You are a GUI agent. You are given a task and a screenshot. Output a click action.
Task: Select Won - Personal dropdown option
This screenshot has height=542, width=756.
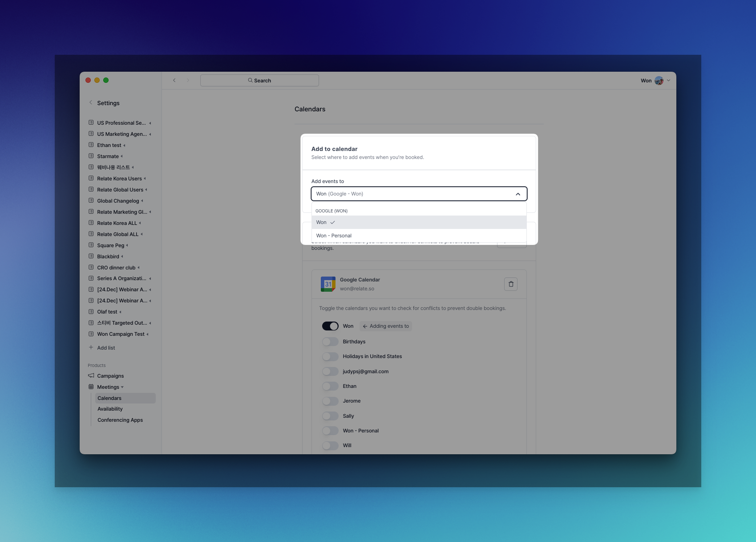click(x=419, y=236)
